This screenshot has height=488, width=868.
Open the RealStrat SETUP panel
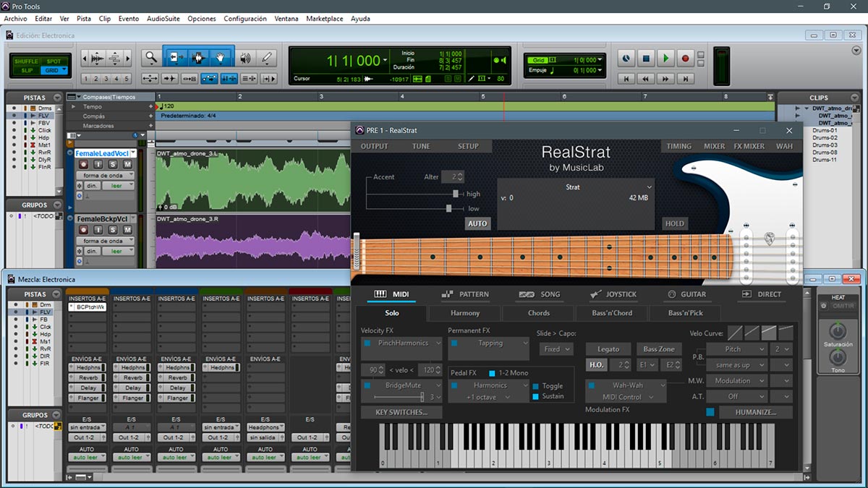click(x=468, y=146)
